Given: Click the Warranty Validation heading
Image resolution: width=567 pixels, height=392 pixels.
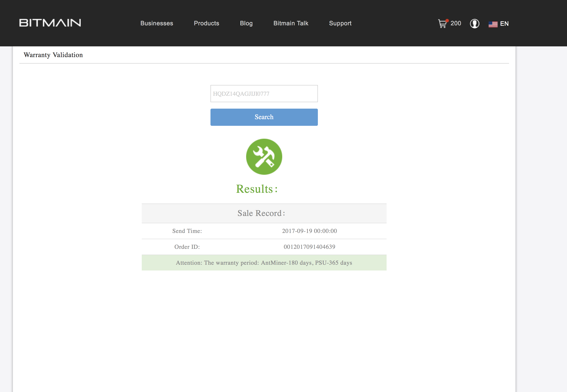Looking at the screenshot, I should pos(53,55).
